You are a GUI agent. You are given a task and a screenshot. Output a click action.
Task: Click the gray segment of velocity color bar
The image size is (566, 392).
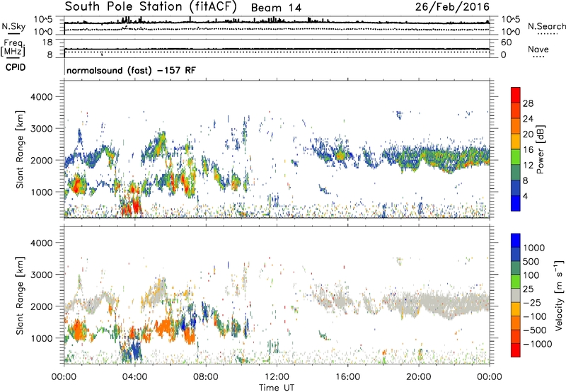click(516, 296)
